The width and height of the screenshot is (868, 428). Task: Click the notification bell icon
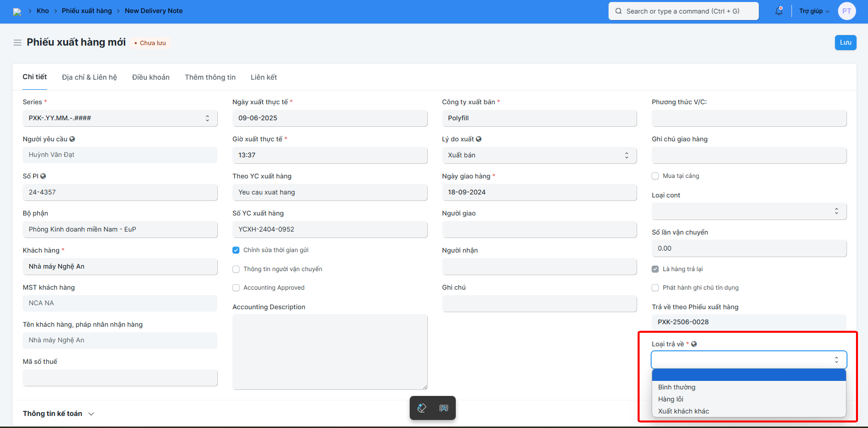click(779, 11)
